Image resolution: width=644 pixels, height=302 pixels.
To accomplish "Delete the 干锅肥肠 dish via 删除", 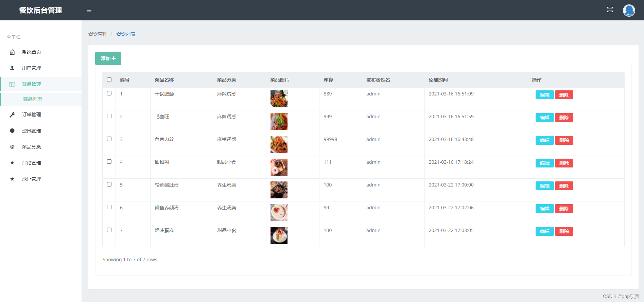I will [564, 95].
